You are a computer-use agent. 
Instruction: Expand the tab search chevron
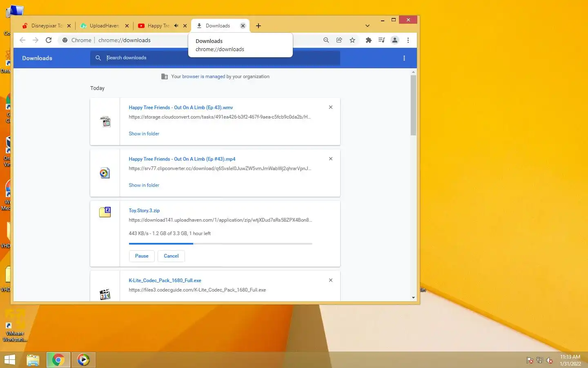(367, 26)
